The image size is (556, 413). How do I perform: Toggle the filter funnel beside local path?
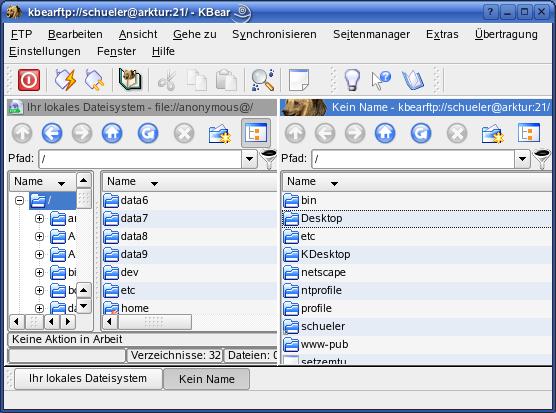point(268,158)
